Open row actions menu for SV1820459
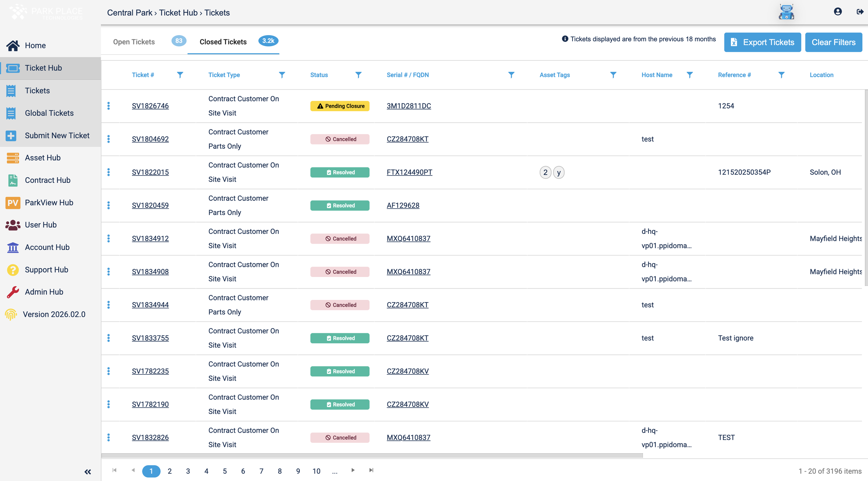Image resolution: width=868 pixels, height=481 pixels. [x=109, y=205]
